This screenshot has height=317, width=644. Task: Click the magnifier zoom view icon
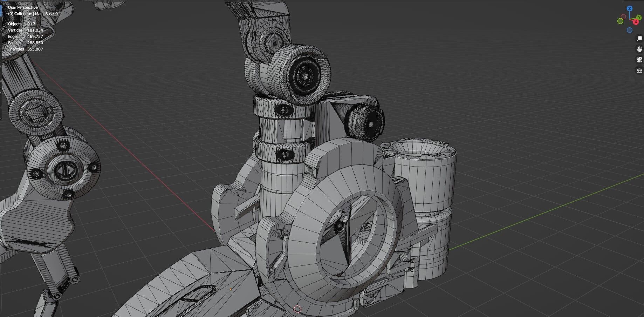coord(639,39)
